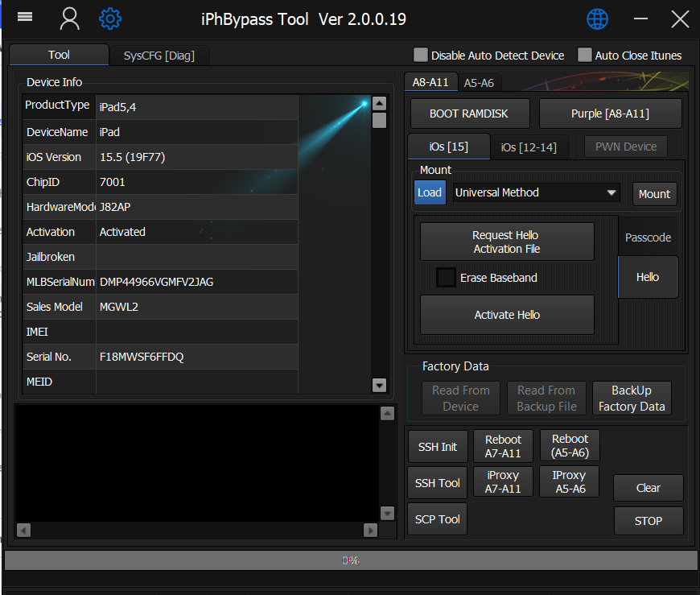The image size is (700, 595).
Task: Select the A8-A11 tab
Action: tap(430, 82)
